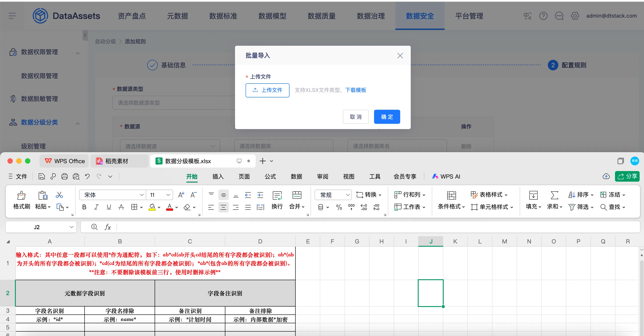
Task: Toggle Bold formatting
Action: [x=84, y=207]
